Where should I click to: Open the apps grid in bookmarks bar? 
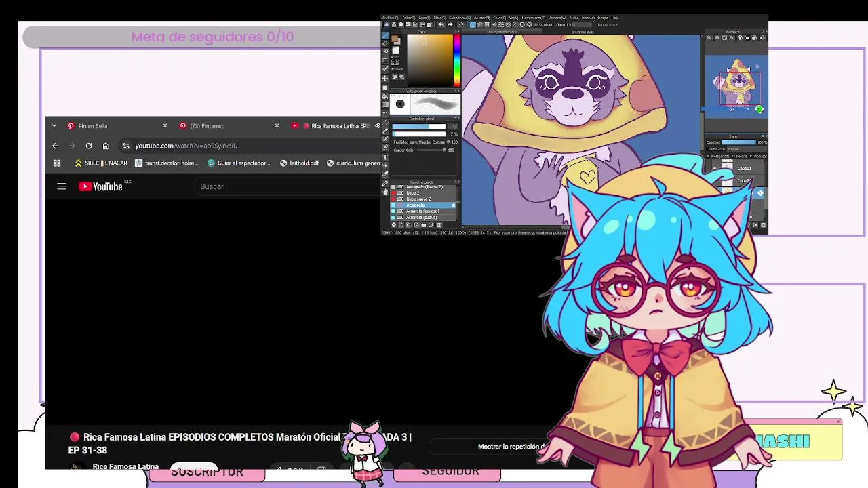click(x=57, y=163)
